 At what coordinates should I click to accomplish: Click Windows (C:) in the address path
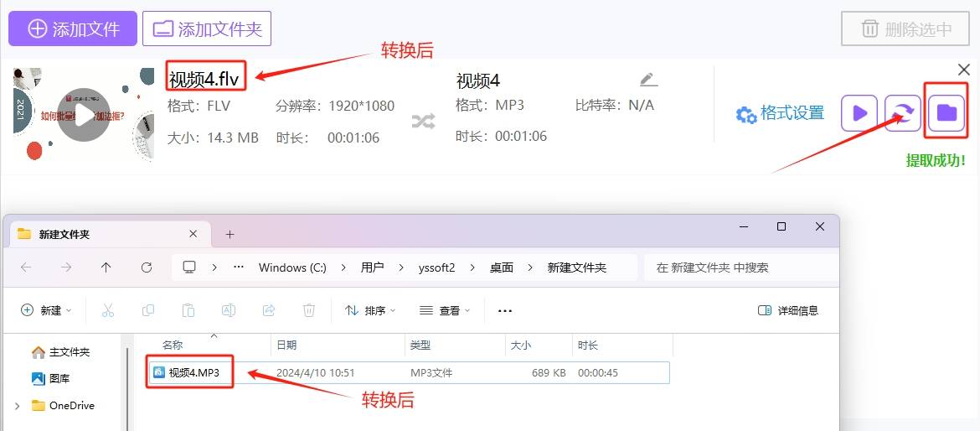coord(292,267)
